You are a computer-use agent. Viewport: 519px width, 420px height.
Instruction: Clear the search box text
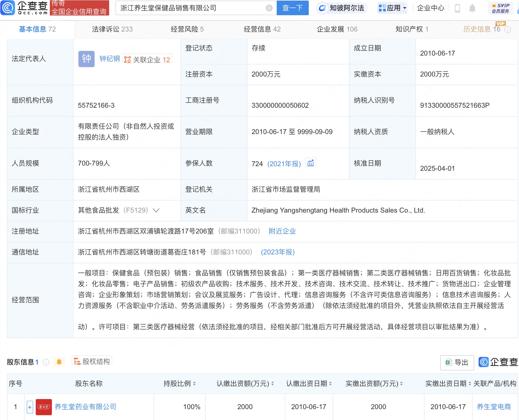(x=269, y=8)
